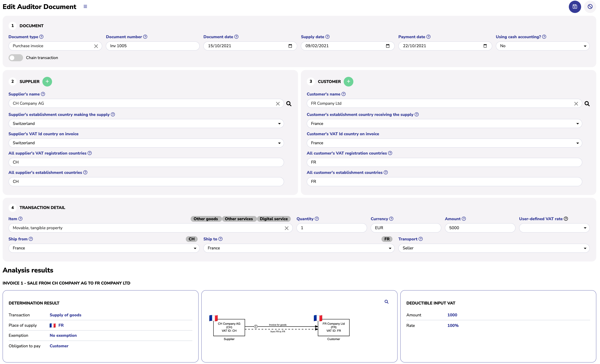Select the Digital service item chip
The width and height of the screenshot is (600, 364).
273,219
